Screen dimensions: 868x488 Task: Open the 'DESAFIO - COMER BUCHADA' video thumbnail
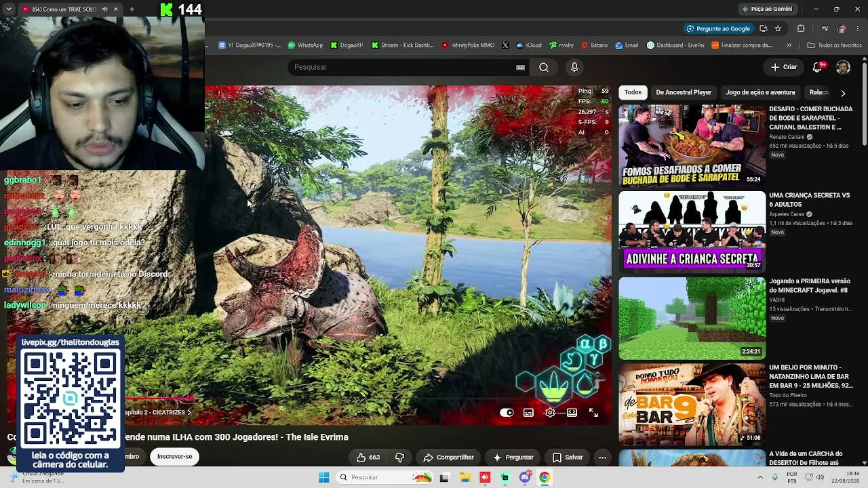point(692,145)
